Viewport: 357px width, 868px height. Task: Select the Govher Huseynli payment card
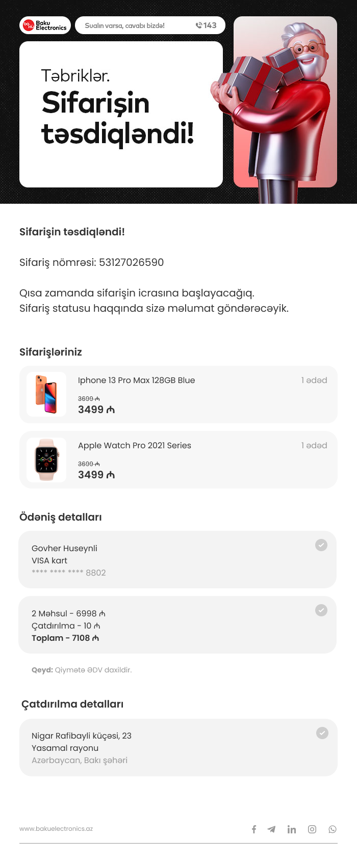[177, 560]
